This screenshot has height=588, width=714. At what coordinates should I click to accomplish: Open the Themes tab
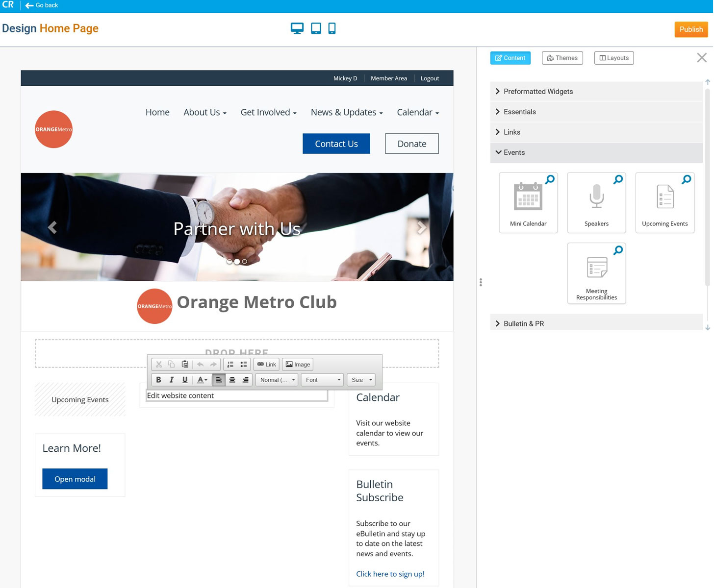pos(562,58)
